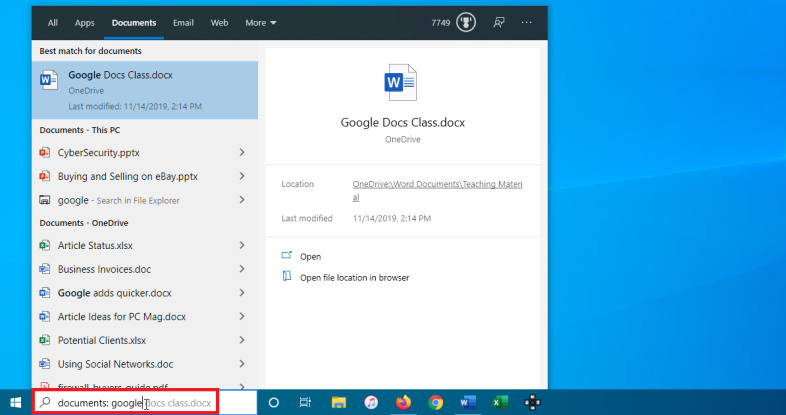Image resolution: width=786 pixels, height=415 pixels.
Task: Launch Firefox from the taskbar
Action: click(x=403, y=402)
